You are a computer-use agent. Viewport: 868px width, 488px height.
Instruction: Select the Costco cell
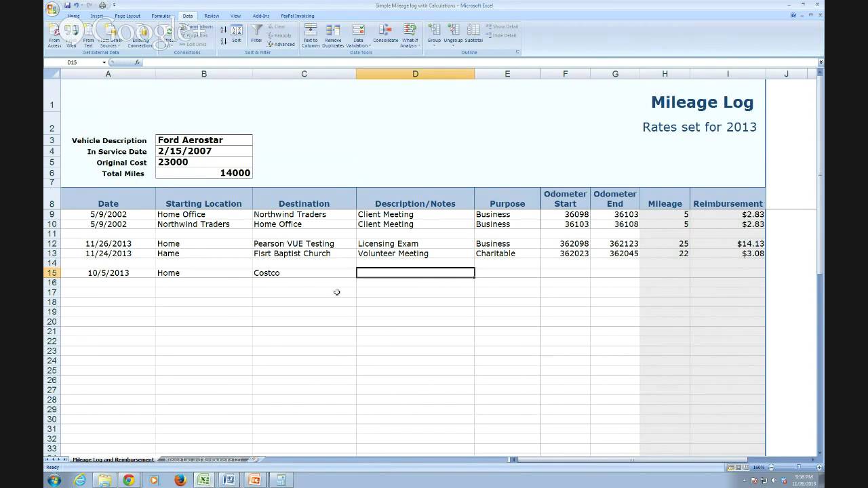(x=304, y=272)
